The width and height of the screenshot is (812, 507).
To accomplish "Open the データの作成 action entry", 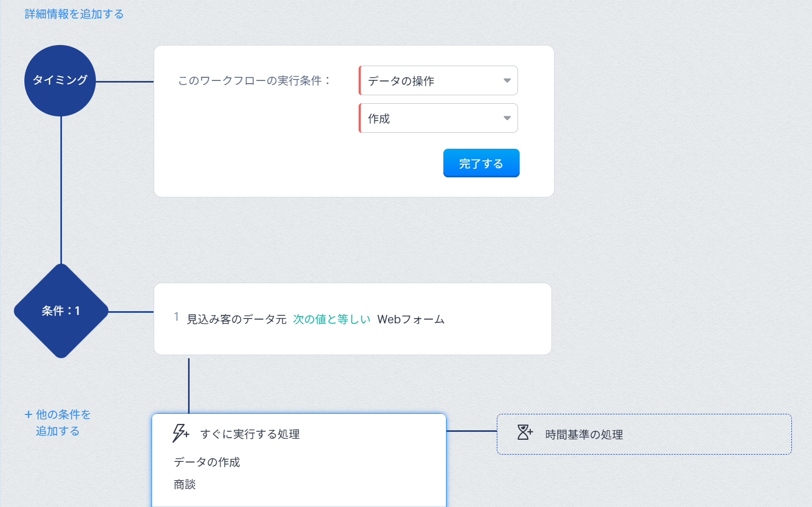I will (207, 462).
